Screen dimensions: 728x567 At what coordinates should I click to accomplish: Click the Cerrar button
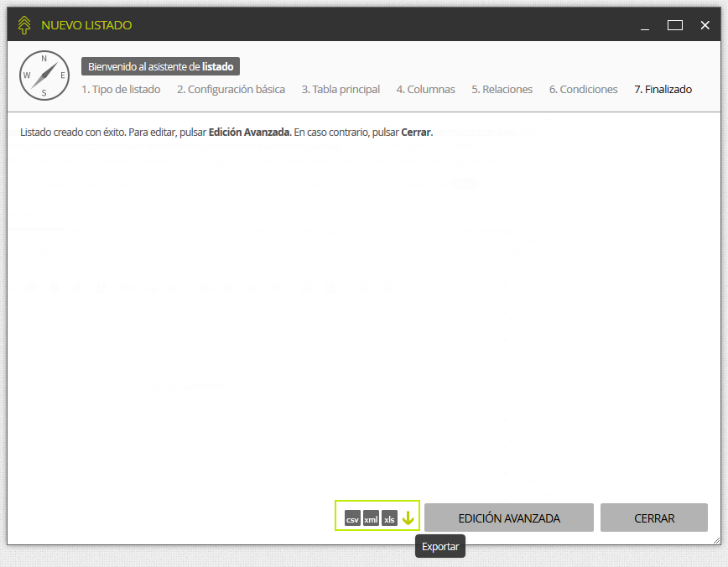[x=653, y=518]
